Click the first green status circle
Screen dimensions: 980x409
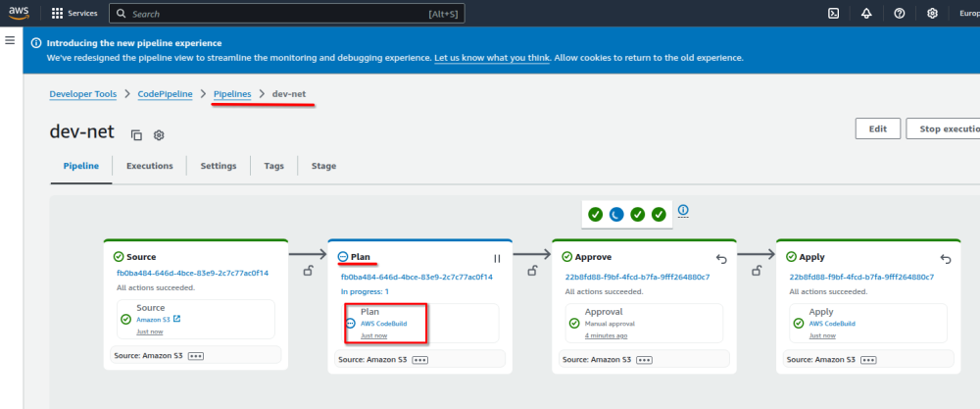595,215
